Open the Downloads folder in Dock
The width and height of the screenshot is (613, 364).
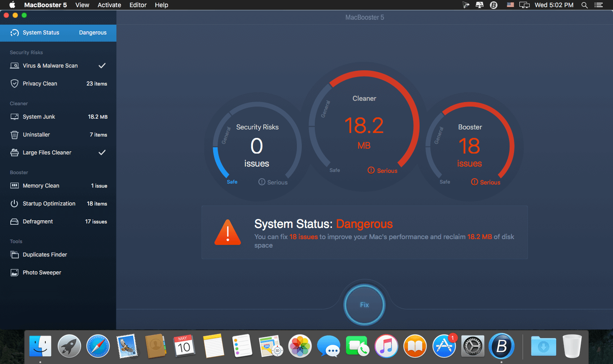coord(544,346)
